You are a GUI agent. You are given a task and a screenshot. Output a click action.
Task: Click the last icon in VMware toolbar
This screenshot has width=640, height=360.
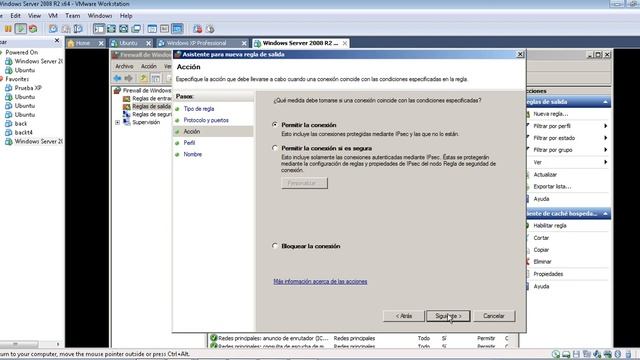point(210,29)
